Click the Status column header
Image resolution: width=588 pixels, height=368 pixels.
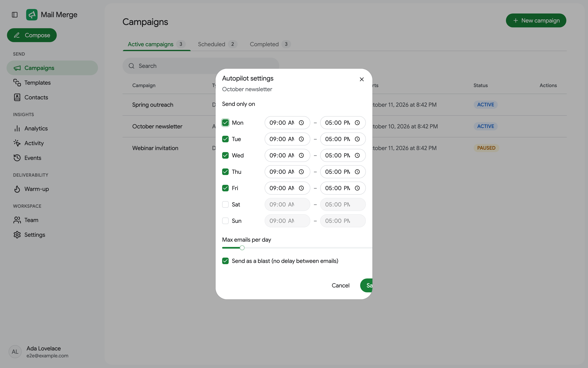[x=480, y=85]
